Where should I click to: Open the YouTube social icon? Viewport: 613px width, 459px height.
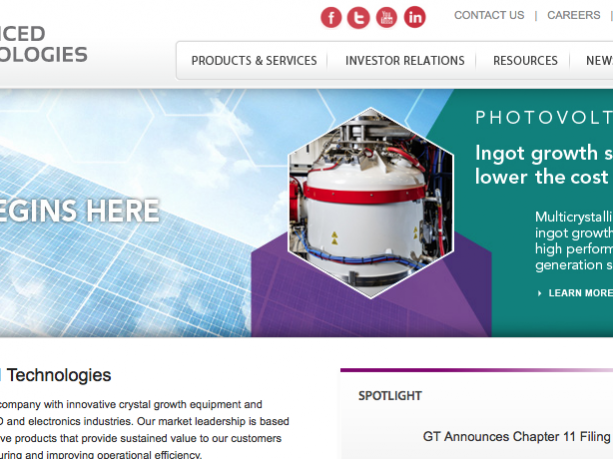(387, 18)
